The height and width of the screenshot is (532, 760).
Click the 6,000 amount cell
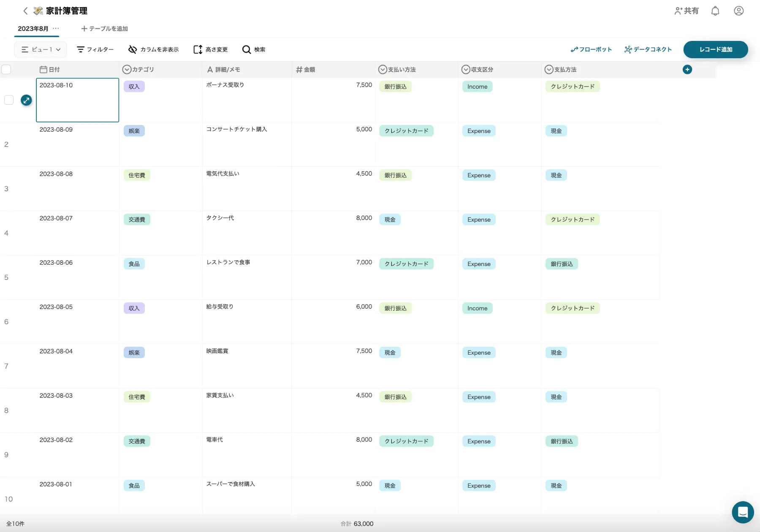coord(334,322)
